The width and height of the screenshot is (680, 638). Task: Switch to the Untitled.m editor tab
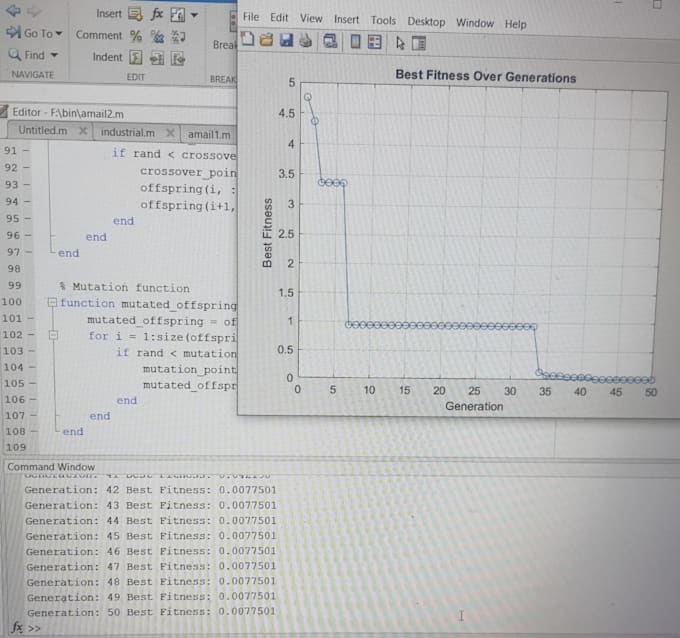pos(42,130)
